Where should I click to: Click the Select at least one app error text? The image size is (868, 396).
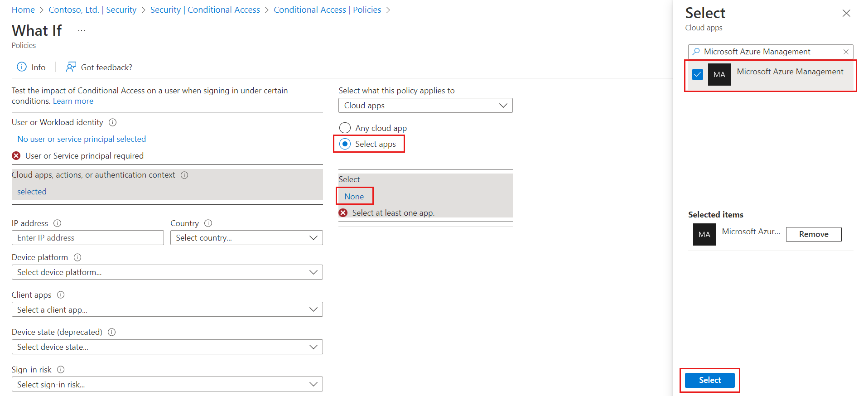click(x=393, y=213)
